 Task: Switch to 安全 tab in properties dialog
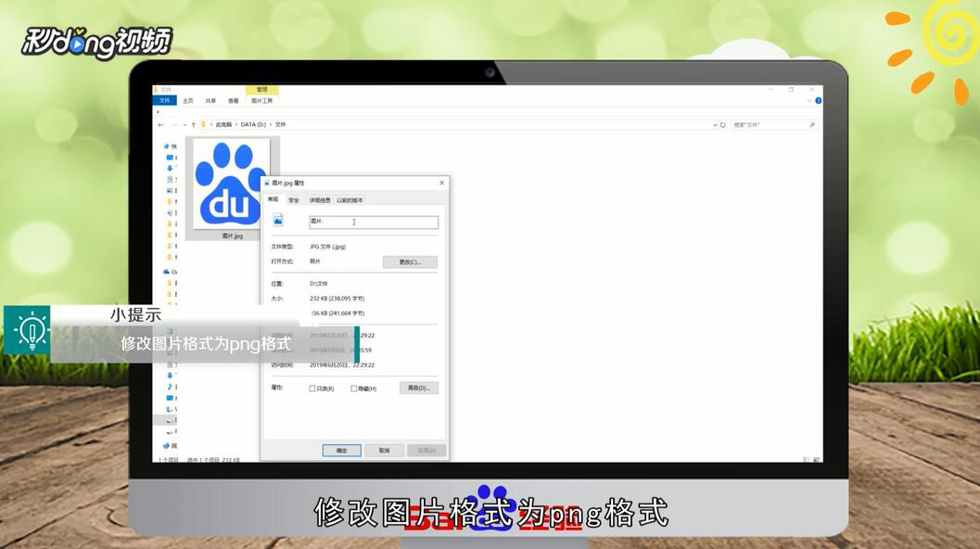pyautogui.click(x=294, y=200)
